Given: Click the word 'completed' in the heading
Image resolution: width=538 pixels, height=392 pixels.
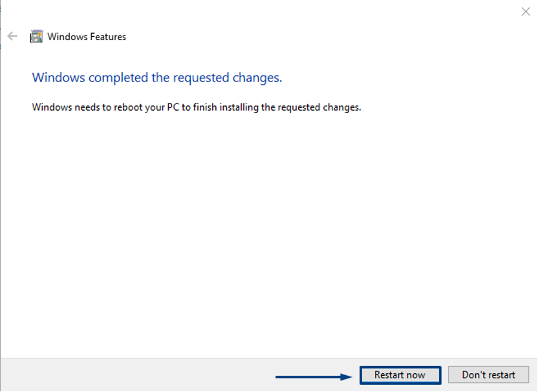Looking at the screenshot, I should [x=118, y=78].
